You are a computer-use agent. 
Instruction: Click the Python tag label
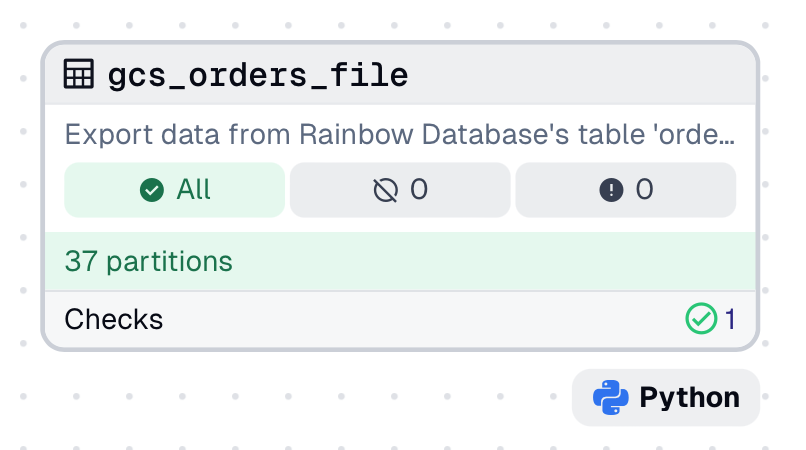coord(689,397)
